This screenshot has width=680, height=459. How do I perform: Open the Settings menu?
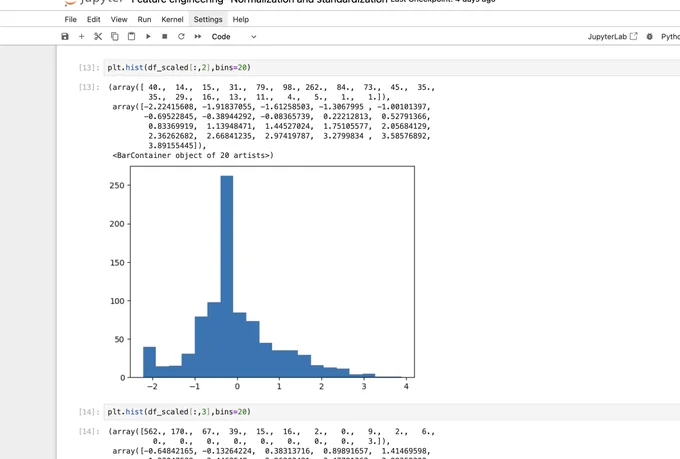click(208, 20)
